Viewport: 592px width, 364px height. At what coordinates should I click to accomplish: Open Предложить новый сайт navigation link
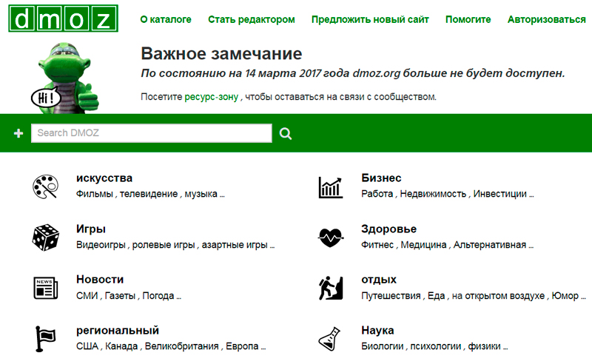click(370, 20)
